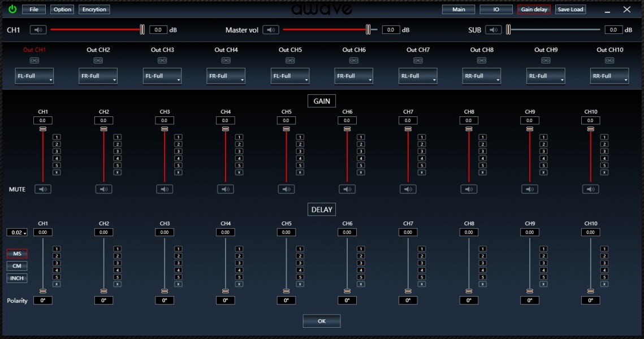Expand the 0.02 delay step dropdown
The width and height of the screenshot is (644, 339).
click(x=17, y=233)
